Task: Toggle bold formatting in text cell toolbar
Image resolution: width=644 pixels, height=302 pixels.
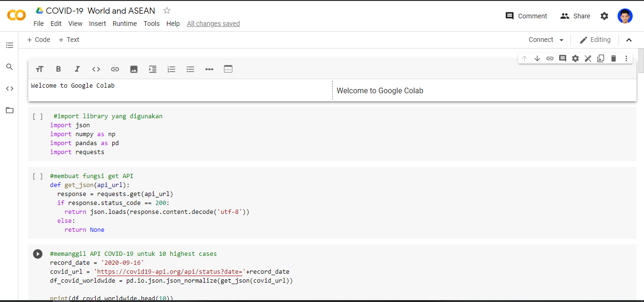Action: click(x=58, y=69)
